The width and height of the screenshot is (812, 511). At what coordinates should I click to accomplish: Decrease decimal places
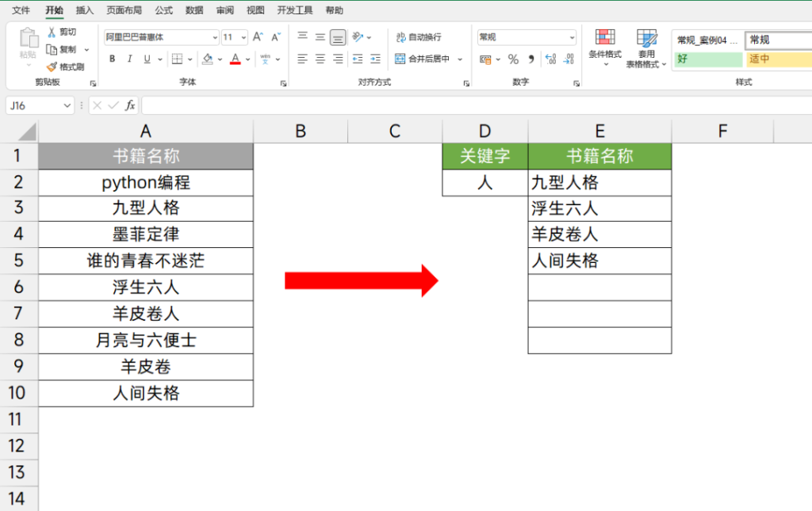[569, 59]
